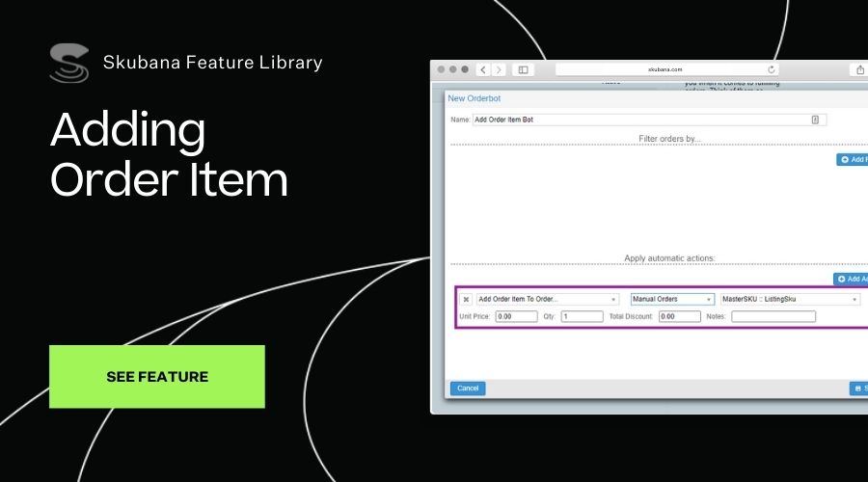Click the Skubana Feature Library text
The height and width of the screenshot is (482, 868).
click(212, 63)
